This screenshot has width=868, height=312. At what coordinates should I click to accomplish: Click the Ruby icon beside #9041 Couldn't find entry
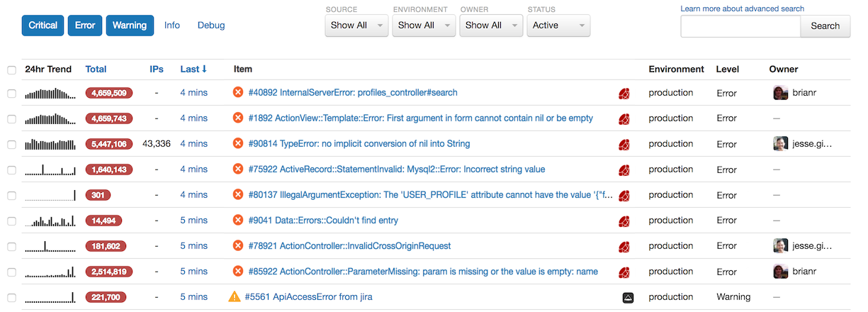pos(624,221)
